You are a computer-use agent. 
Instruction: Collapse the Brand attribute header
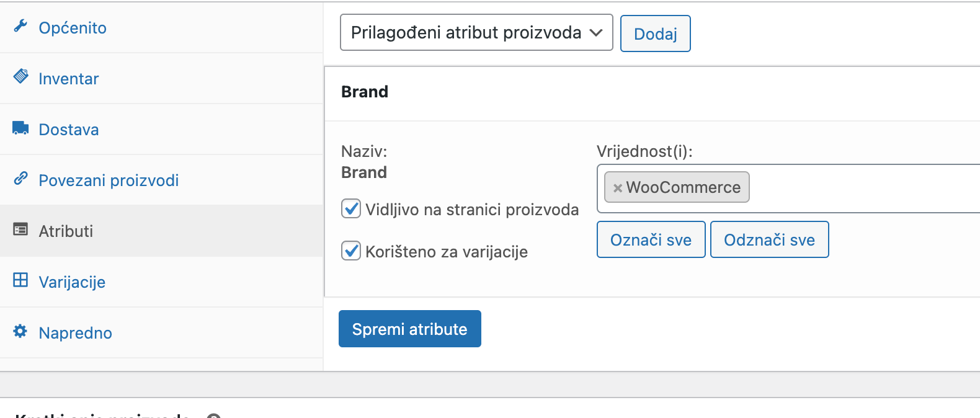[x=652, y=92]
